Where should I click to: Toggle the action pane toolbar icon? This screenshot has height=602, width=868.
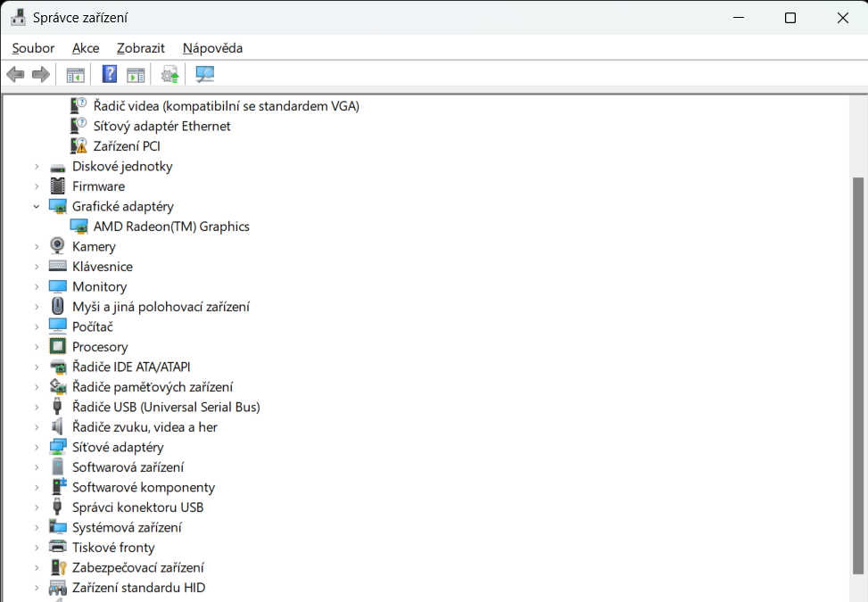[x=136, y=75]
